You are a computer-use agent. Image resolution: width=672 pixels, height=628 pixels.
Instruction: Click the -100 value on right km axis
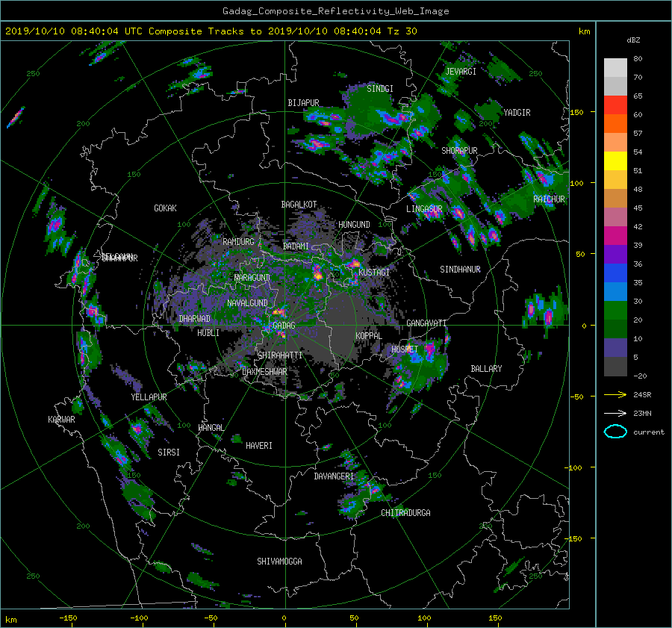[x=574, y=467]
